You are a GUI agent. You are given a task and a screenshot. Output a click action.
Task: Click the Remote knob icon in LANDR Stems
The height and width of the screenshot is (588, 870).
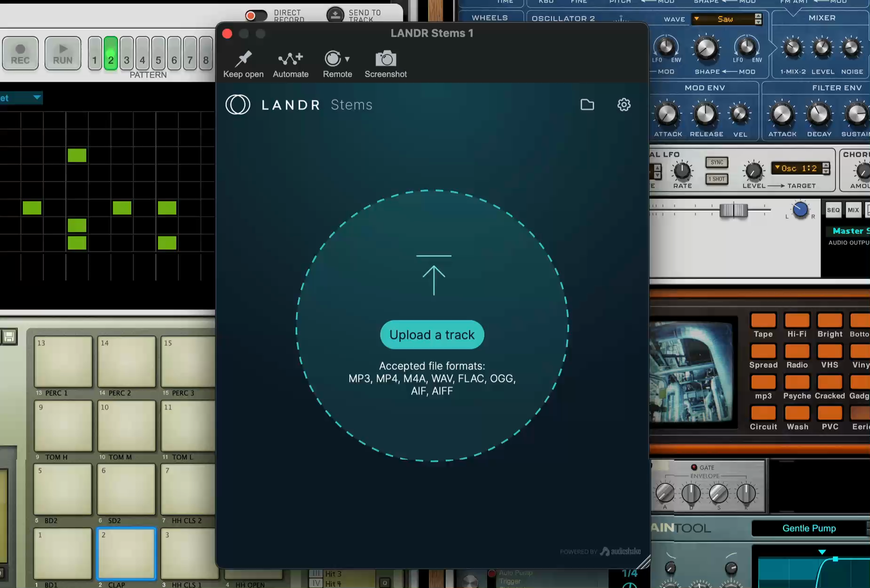[332, 59]
